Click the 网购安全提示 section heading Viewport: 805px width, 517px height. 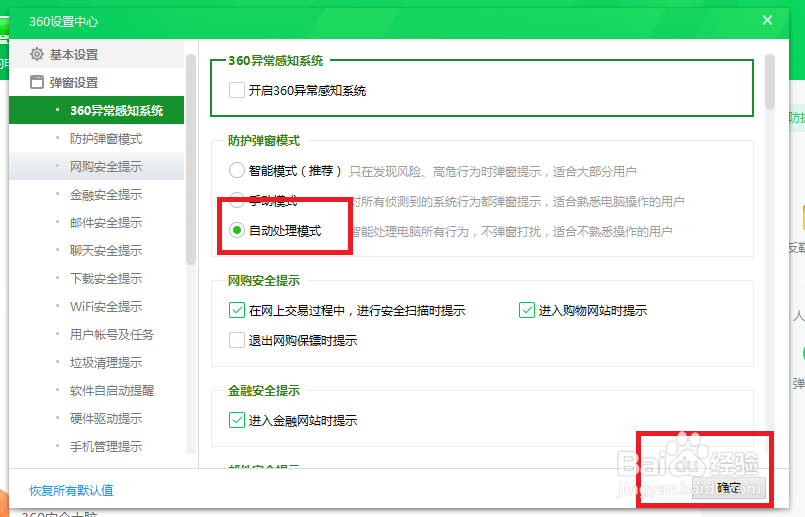pyautogui.click(x=264, y=281)
